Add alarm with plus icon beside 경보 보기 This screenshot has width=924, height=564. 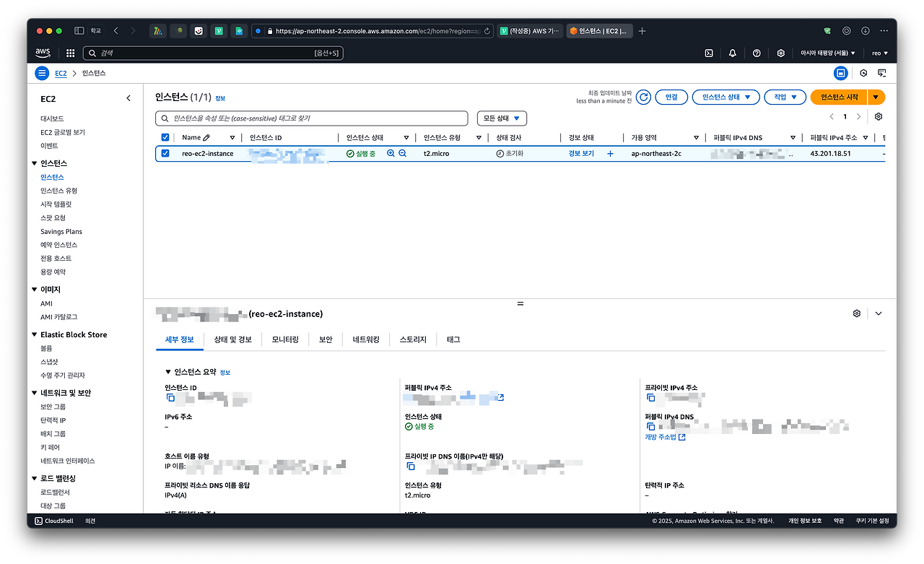pyautogui.click(x=610, y=153)
